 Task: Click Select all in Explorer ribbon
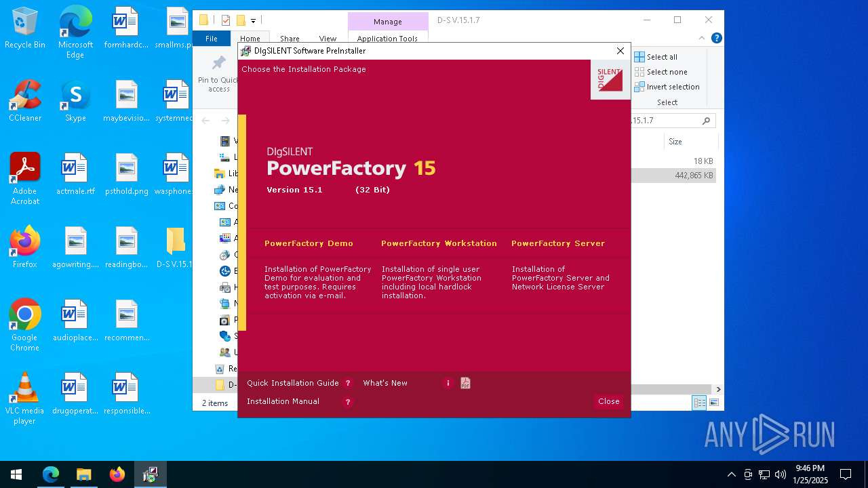[x=656, y=57]
